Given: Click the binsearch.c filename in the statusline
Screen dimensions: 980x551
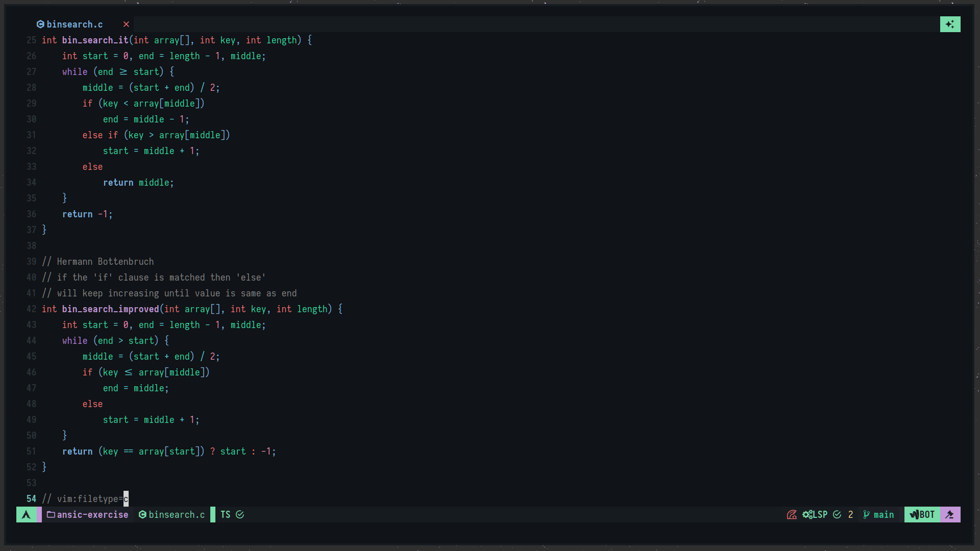Looking at the screenshot, I should (177, 514).
